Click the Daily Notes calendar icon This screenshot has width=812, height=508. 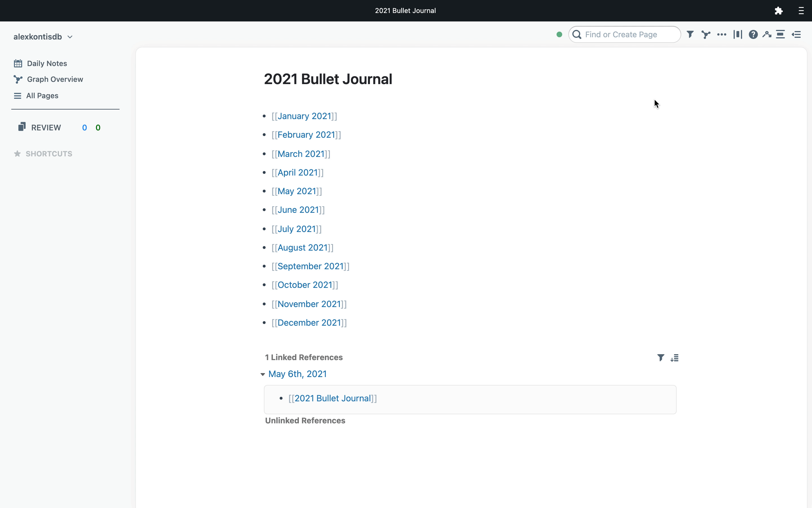[18, 63]
